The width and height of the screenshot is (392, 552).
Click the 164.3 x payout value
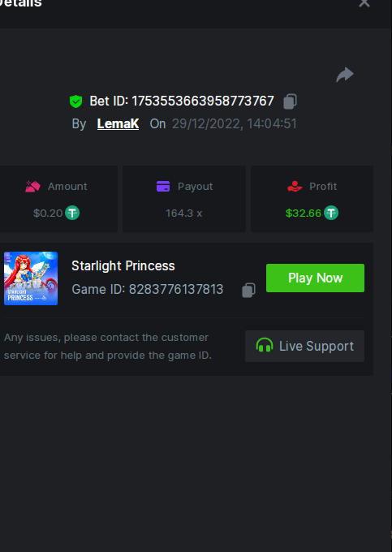tap(183, 213)
